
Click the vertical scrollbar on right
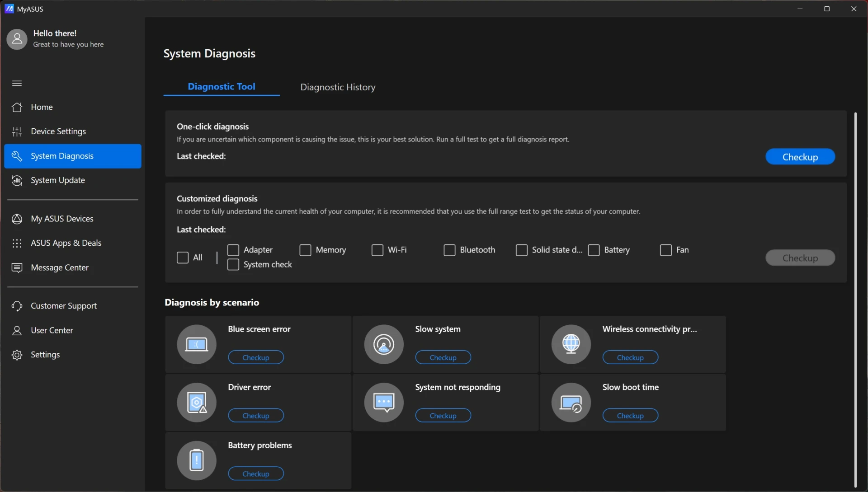855,299
